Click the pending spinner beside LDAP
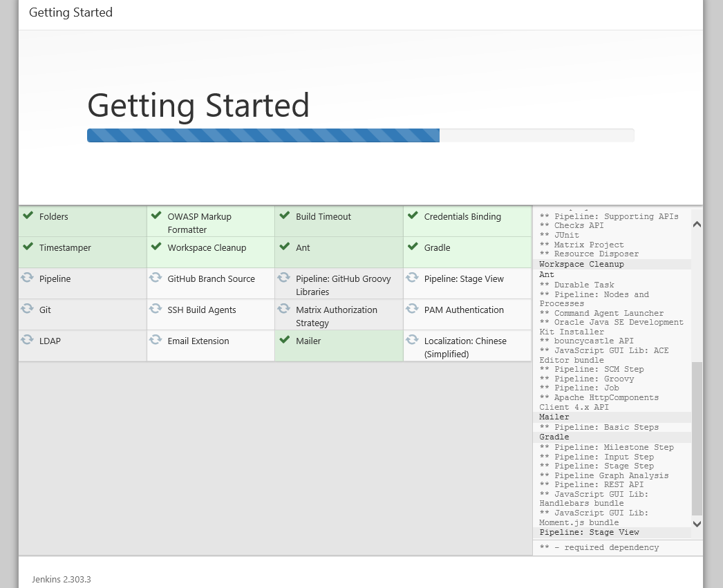The image size is (723, 588). point(27,340)
